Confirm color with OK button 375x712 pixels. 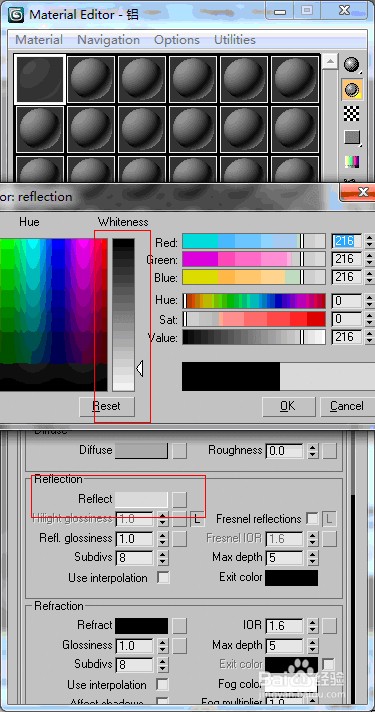pos(288,406)
